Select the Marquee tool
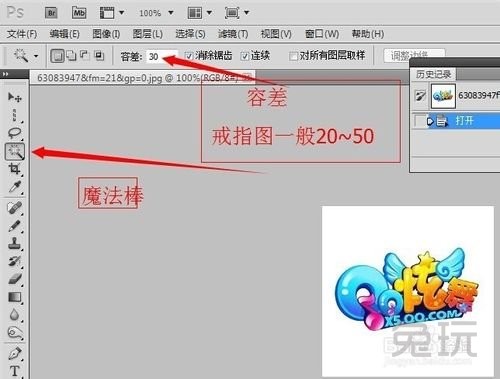 (14, 114)
